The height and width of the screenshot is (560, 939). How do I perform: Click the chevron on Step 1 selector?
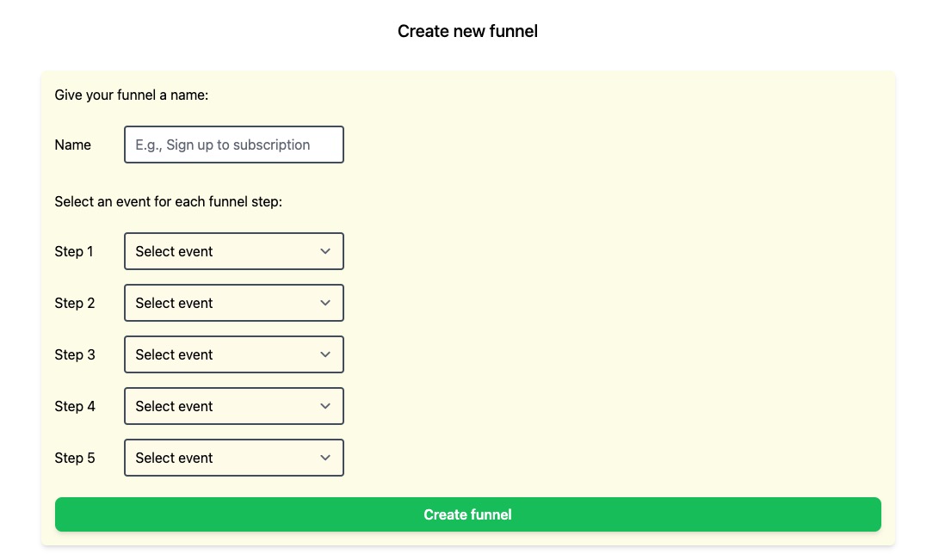pyautogui.click(x=325, y=251)
